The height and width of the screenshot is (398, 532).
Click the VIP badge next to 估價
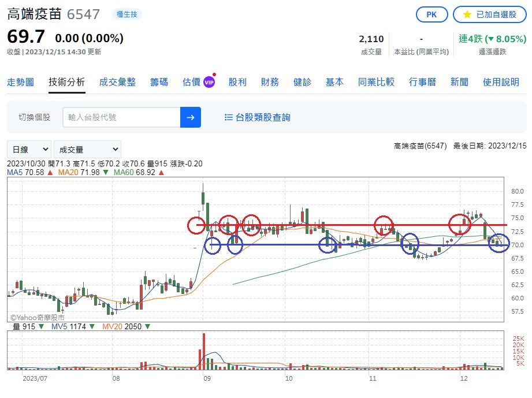click(209, 83)
